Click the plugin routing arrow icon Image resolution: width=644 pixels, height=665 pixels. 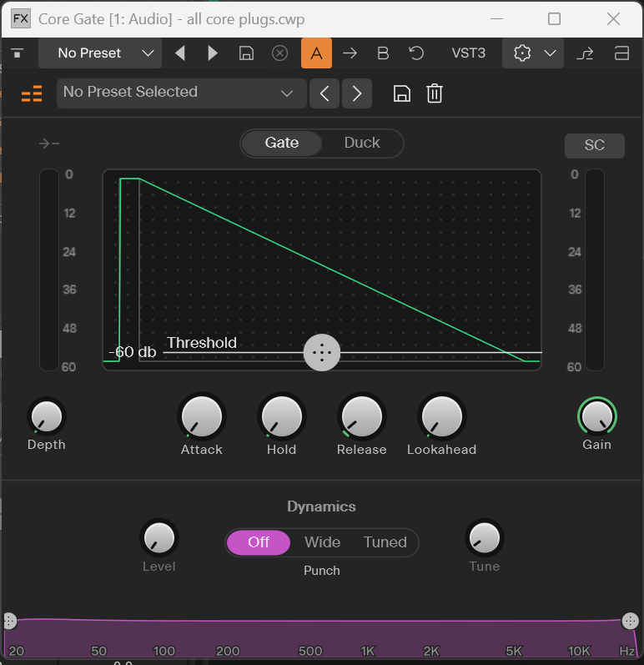click(x=585, y=53)
